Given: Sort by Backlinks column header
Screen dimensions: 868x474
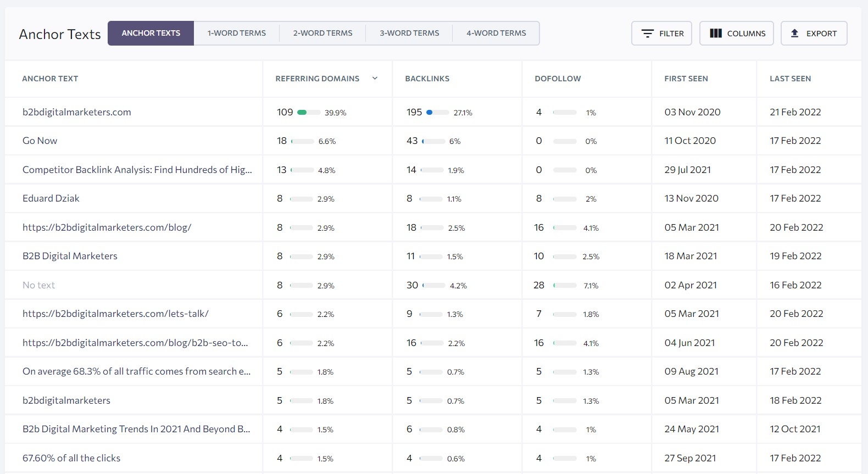Looking at the screenshot, I should tap(427, 79).
